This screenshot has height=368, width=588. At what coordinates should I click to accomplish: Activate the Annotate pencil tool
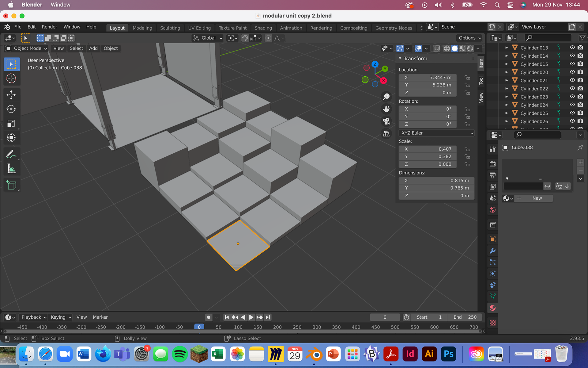[x=11, y=154]
